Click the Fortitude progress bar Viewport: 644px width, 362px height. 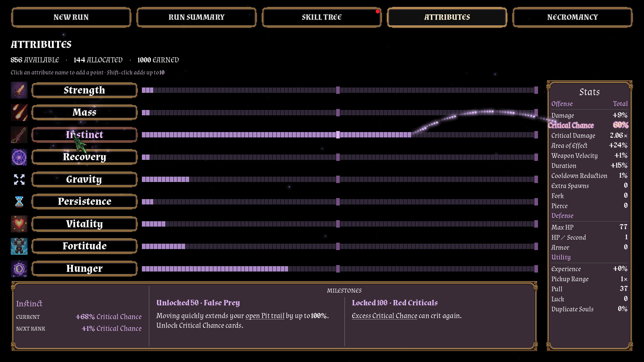pyautogui.click(x=340, y=246)
